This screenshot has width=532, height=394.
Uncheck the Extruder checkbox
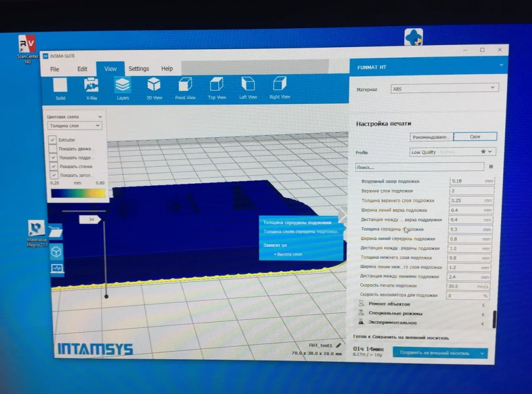coord(52,140)
